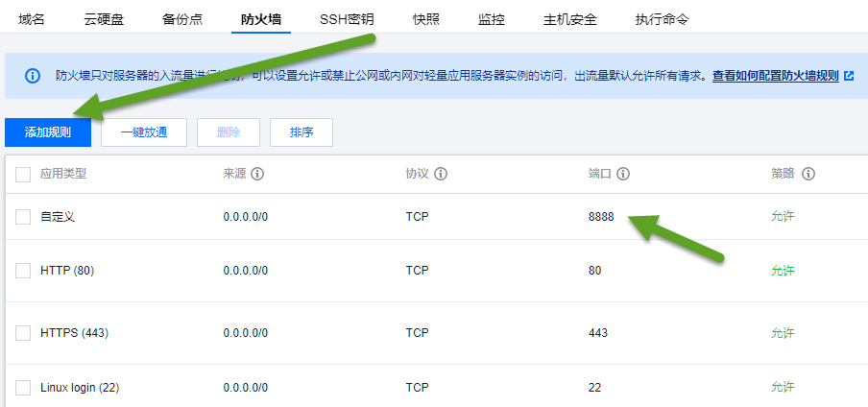This screenshot has height=407, width=868.
Task: Open the 快照 tab
Action: pos(426,20)
